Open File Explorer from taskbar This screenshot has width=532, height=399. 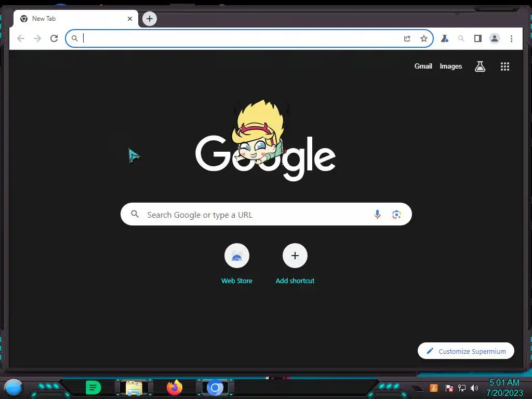coord(134,388)
